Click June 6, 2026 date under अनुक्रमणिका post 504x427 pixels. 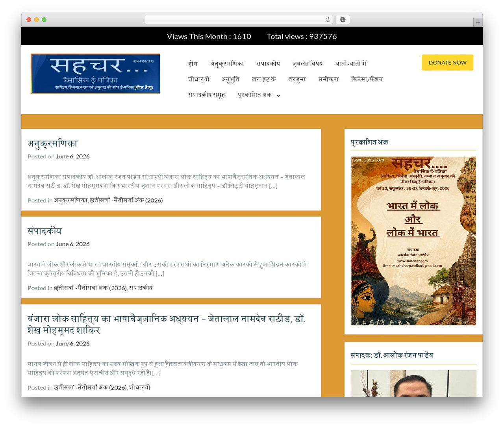[73, 156]
